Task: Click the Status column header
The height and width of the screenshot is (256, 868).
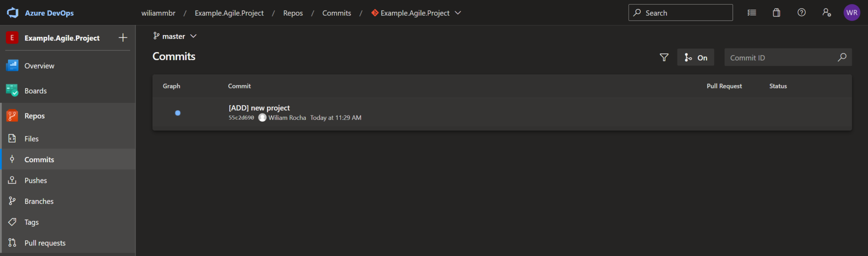Action: pyautogui.click(x=778, y=86)
